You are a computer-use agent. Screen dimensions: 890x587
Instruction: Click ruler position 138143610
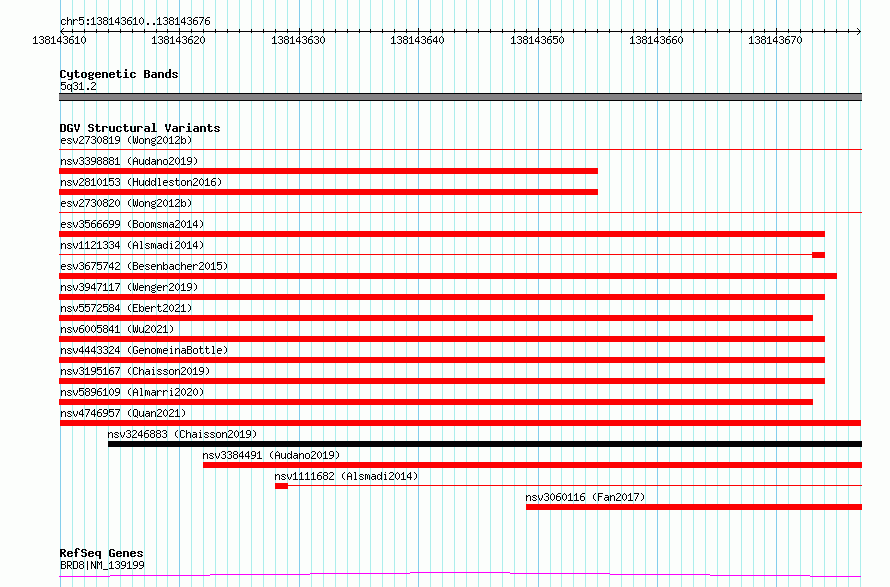(x=60, y=40)
